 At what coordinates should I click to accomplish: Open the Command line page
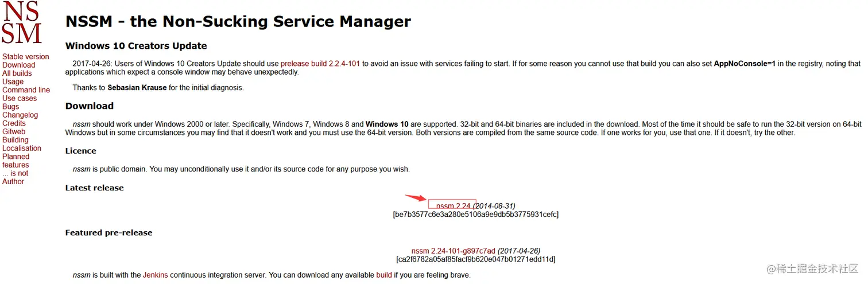coord(26,90)
